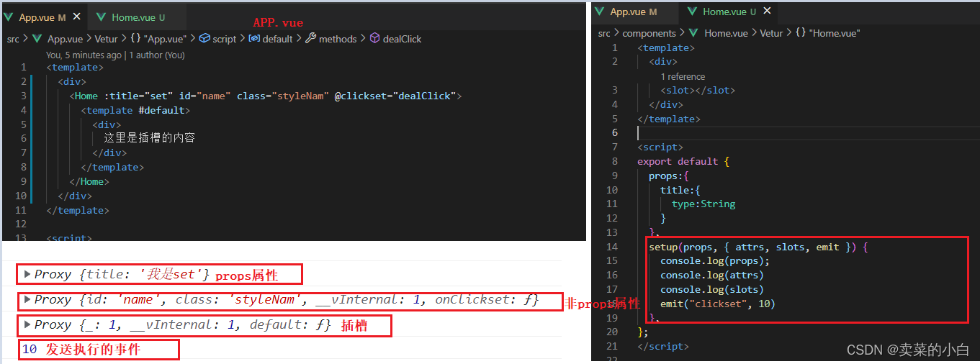This screenshot has width=980, height=364.
Task: Click the console output value 10
Action: tap(30, 350)
